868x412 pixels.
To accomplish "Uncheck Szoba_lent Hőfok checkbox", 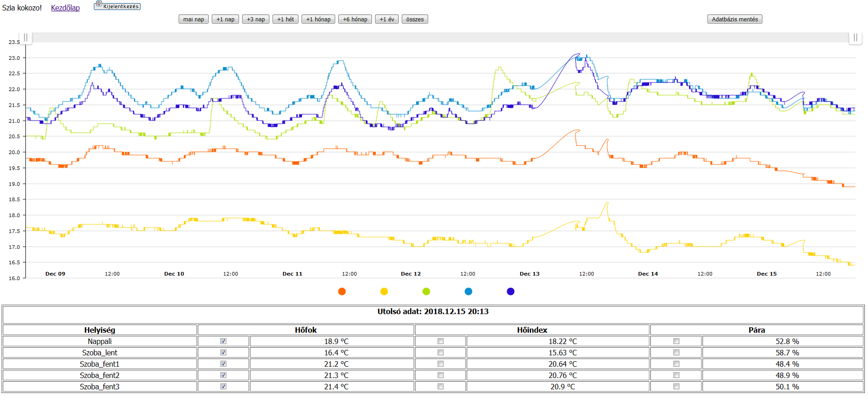I will (223, 353).
